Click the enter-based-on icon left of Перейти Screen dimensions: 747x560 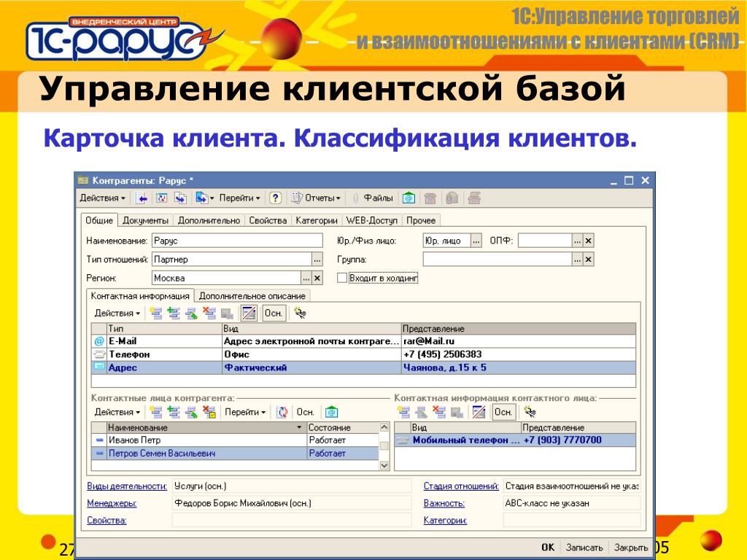(202, 198)
